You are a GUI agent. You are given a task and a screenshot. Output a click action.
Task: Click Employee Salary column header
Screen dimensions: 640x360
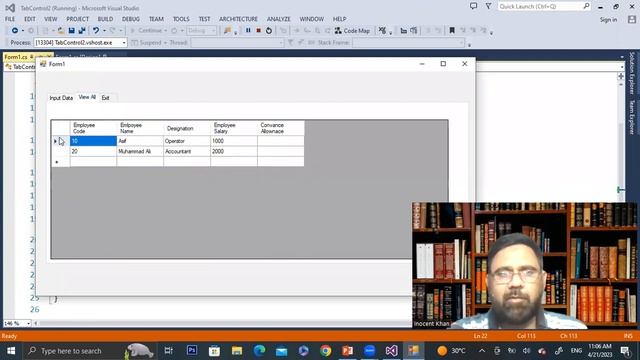click(x=234, y=128)
